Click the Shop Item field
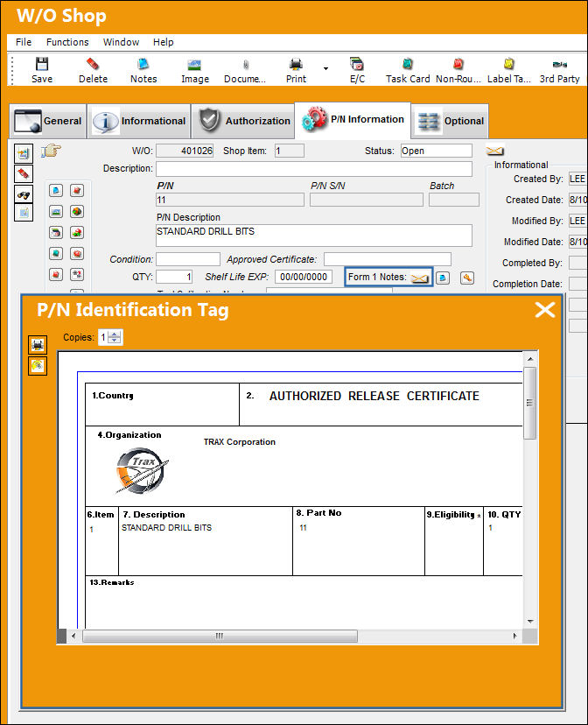 (289, 151)
